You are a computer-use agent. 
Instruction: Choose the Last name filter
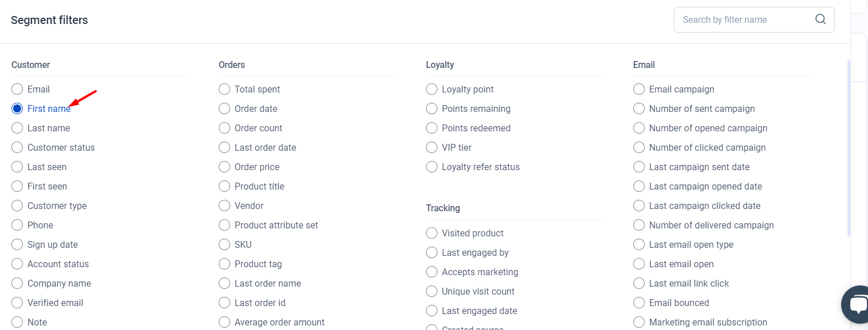[x=17, y=128]
